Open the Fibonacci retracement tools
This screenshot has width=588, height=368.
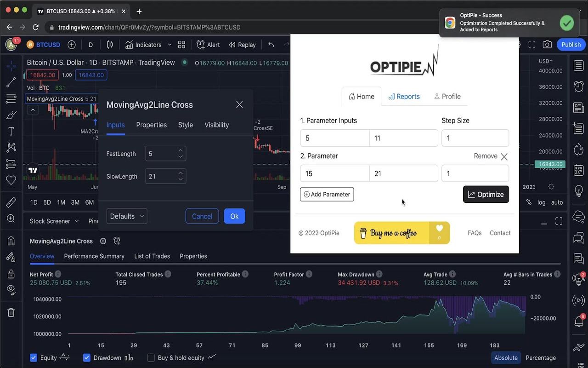11,98
